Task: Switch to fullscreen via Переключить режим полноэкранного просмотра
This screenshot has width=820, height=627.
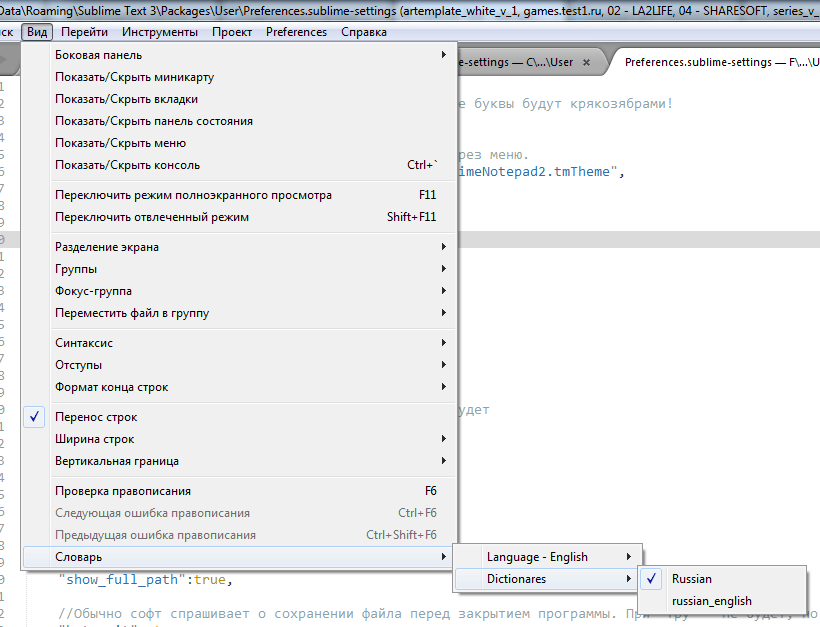Action: [193, 195]
